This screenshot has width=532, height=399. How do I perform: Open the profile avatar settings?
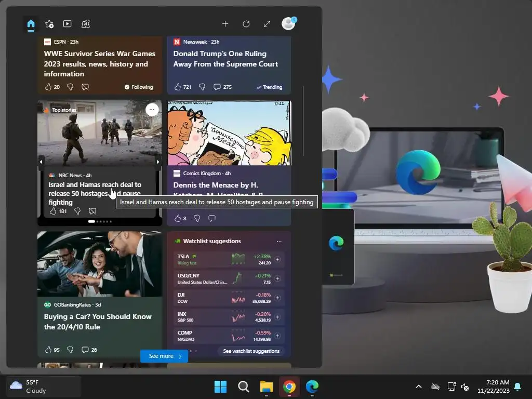point(288,24)
